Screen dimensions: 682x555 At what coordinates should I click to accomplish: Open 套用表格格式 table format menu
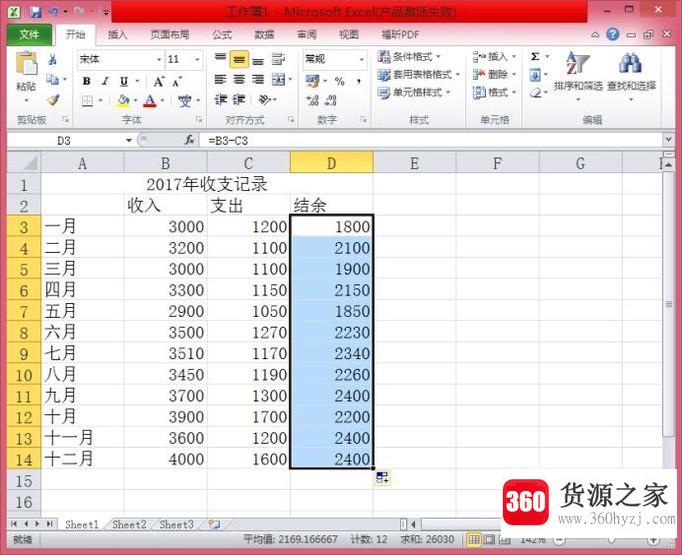[x=418, y=74]
